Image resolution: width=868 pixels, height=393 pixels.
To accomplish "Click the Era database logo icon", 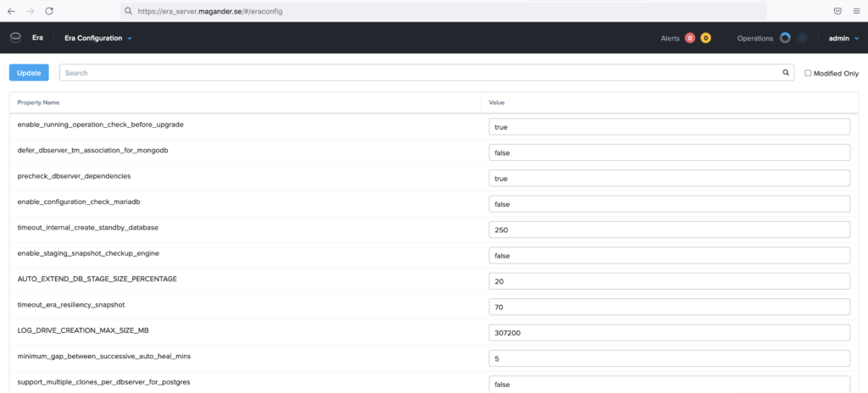I will coord(15,38).
